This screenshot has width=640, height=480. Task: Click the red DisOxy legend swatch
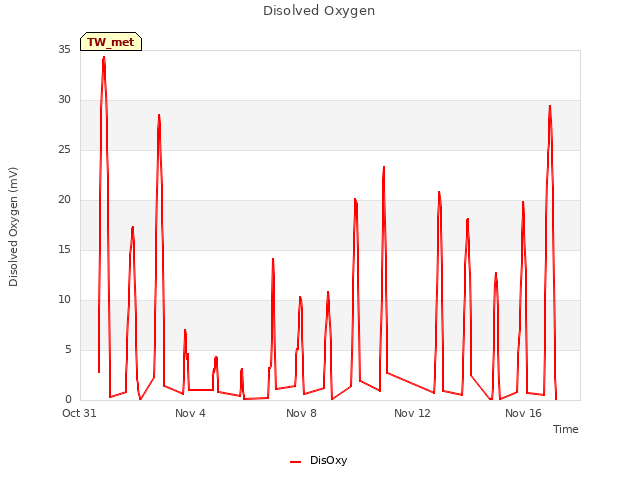click(x=296, y=462)
